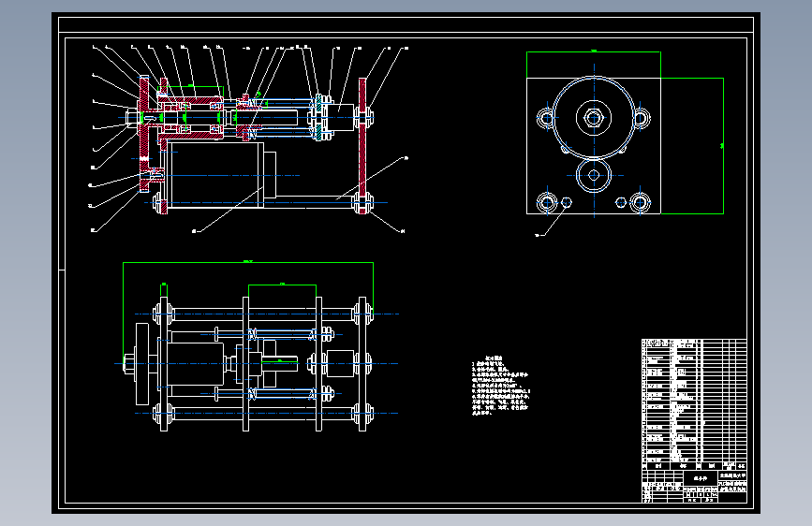Click the hexagonal nut in the center of the end view

(594, 118)
